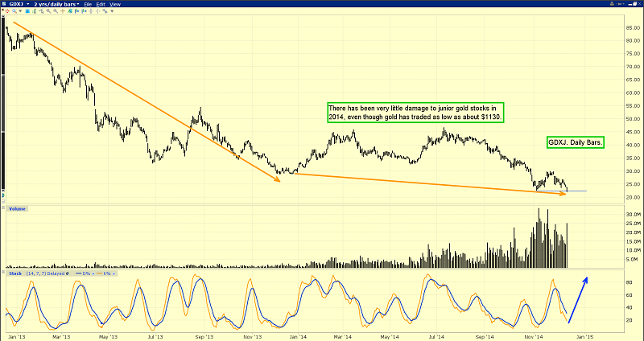Image resolution: width=644 pixels, height=341 pixels.
Task: Click the blue arrow icon above the lock
Action: tap(3, 195)
